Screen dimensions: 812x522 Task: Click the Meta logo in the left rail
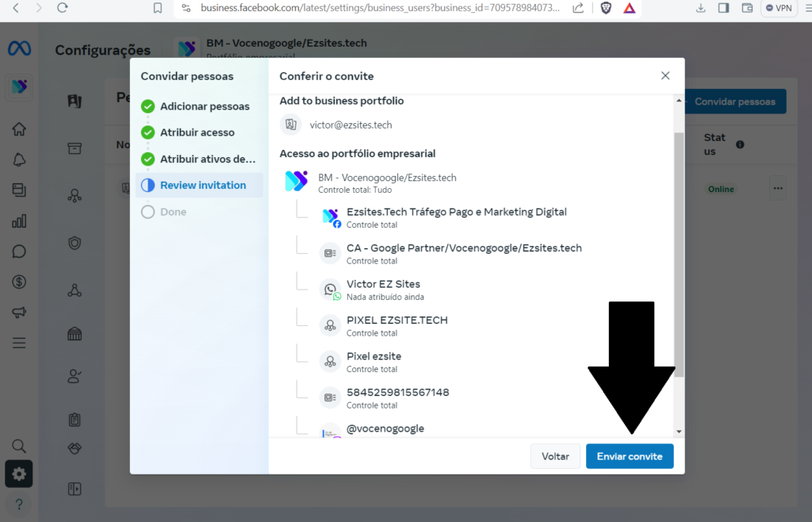19,48
